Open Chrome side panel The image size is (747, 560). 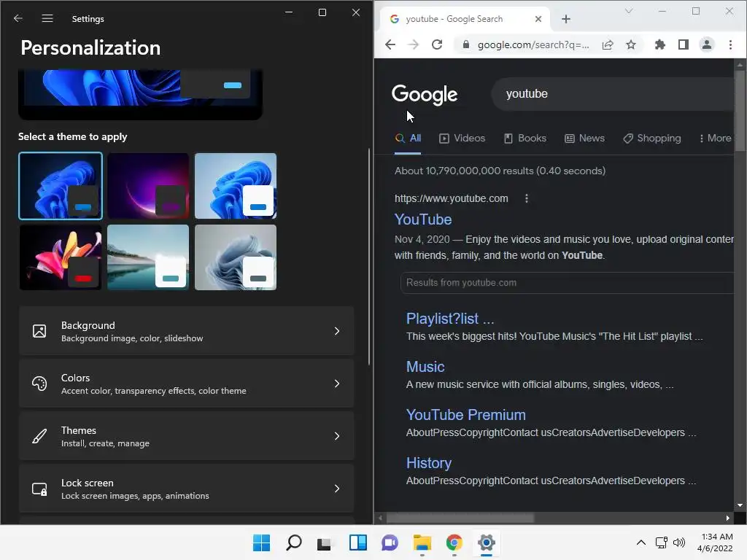683,44
